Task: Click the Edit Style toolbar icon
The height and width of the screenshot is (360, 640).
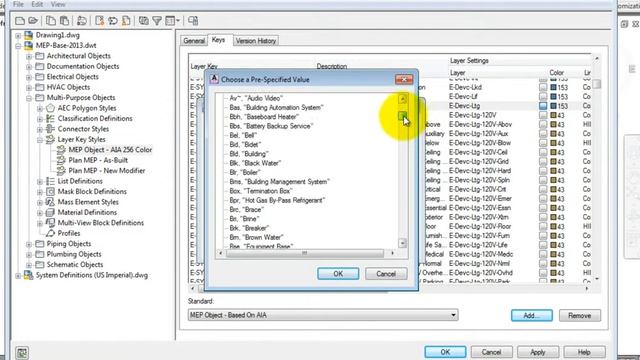Action: coord(82,20)
